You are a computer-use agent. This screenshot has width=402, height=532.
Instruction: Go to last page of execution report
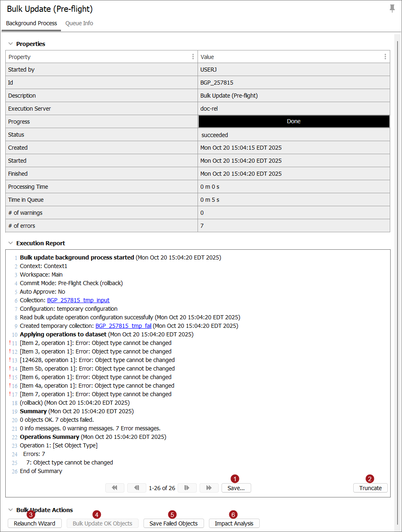[209, 488]
